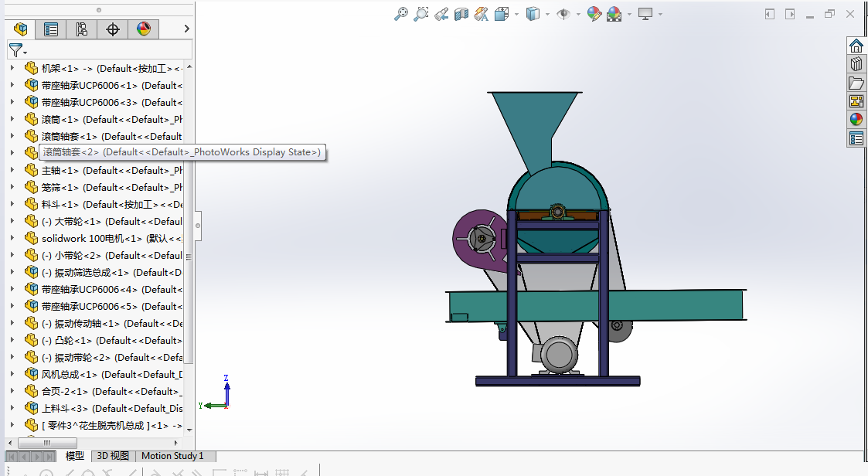Open the FeatureManager design tree tab
868x476 pixels.
tap(20, 29)
